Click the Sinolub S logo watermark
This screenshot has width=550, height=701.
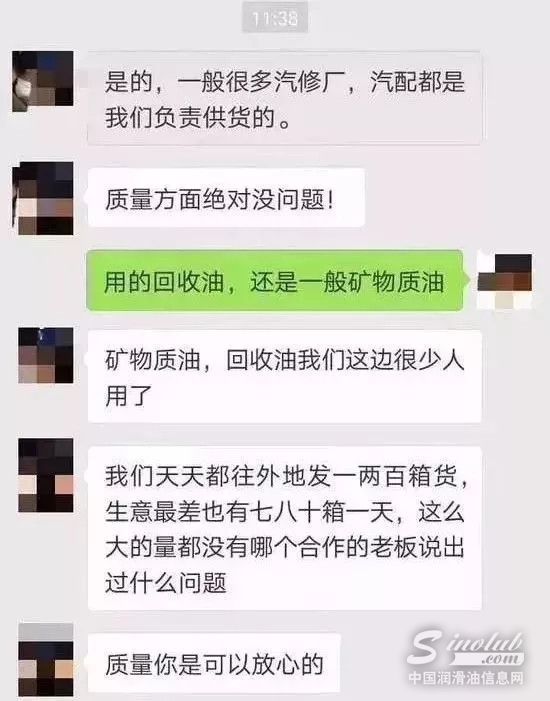426,646
